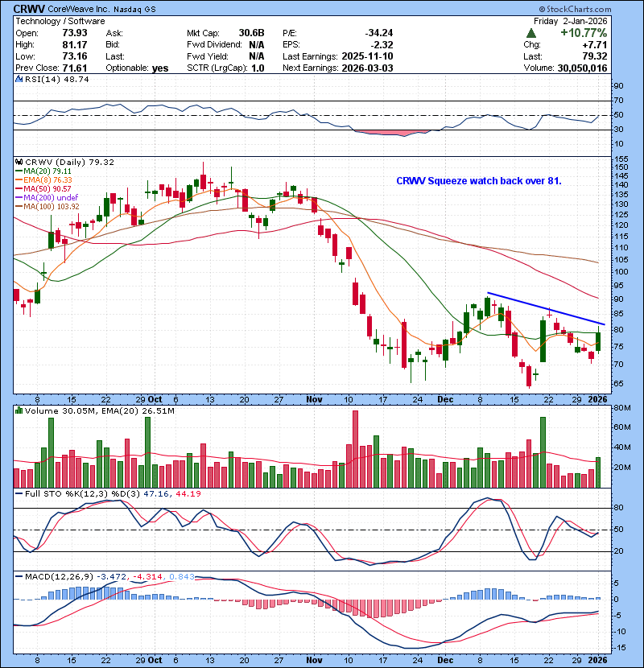This screenshot has height=668, width=644.
Task: Click the Stochastic %D value 44.19
Action: pos(188,494)
